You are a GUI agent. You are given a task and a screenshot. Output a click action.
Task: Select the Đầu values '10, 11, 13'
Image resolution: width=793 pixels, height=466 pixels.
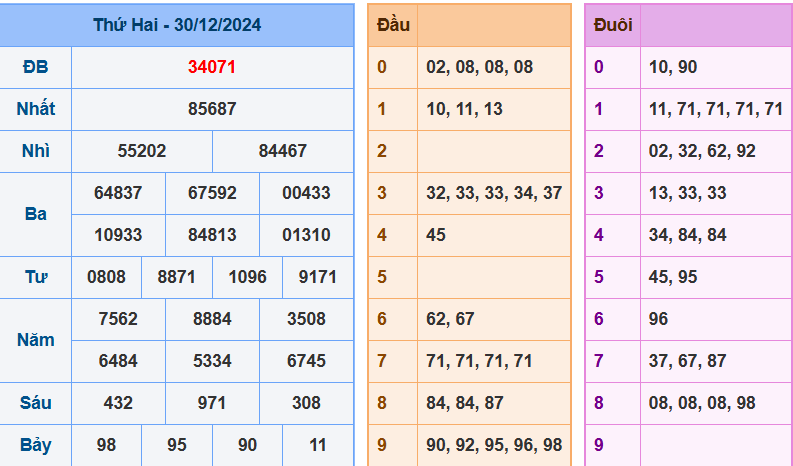click(x=464, y=109)
